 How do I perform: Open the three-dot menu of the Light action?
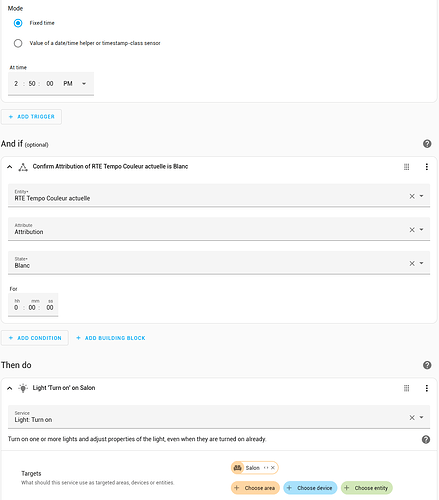[x=427, y=388]
